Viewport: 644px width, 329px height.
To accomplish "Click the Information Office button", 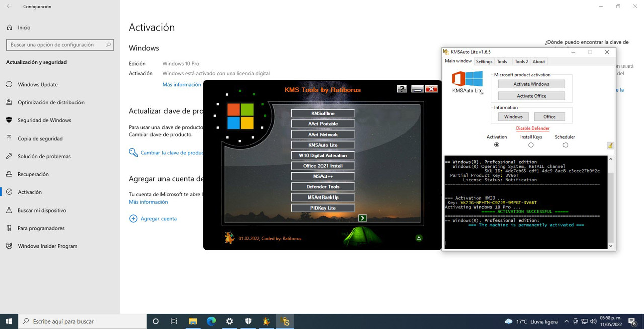I will (x=549, y=117).
